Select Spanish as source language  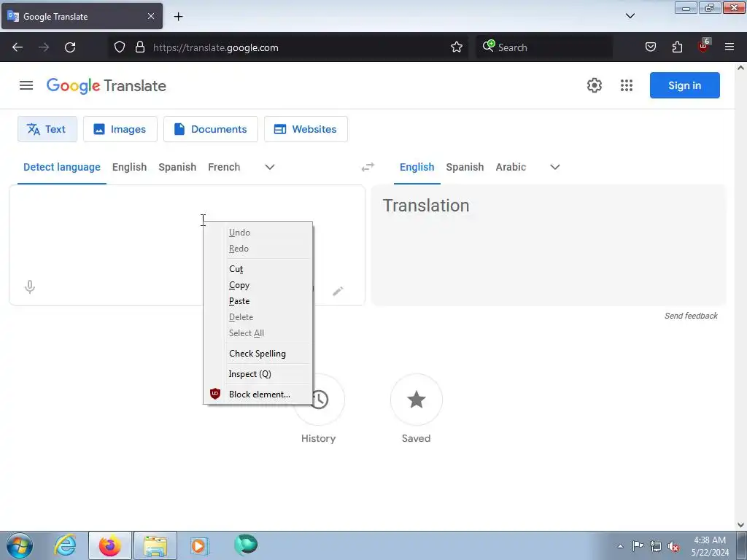(177, 167)
